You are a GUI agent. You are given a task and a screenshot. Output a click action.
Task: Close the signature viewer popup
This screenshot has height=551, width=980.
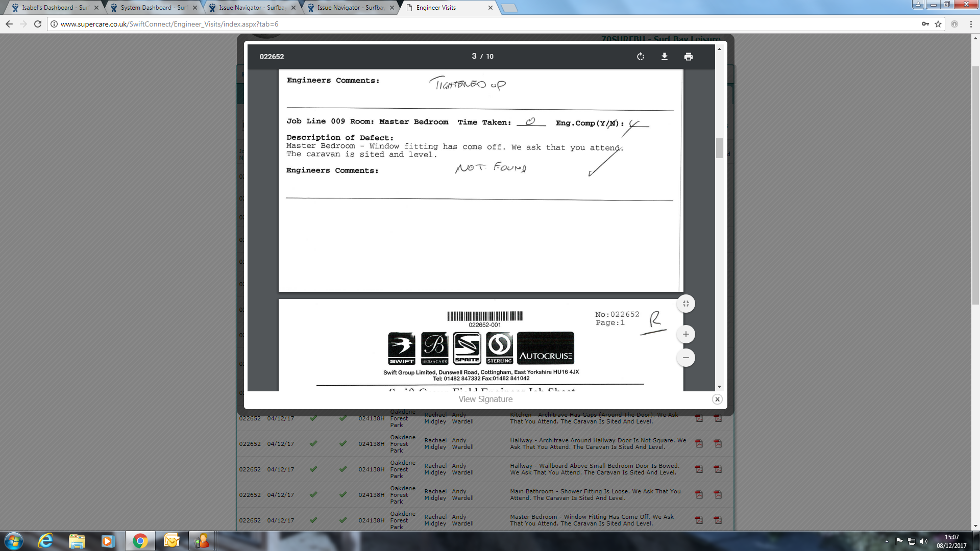click(717, 399)
